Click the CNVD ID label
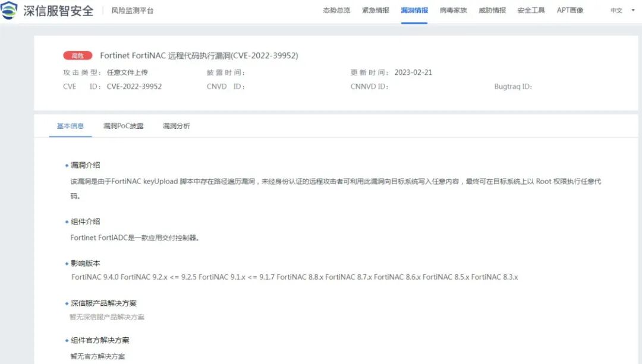The image size is (642, 364). point(226,86)
